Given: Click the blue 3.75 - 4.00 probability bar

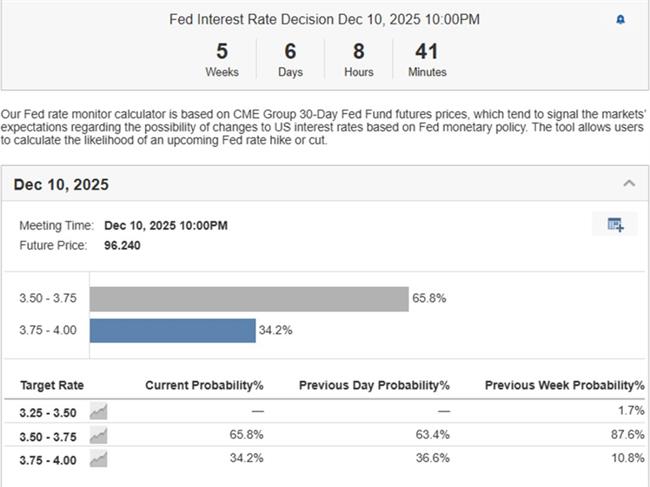Looking at the screenshot, I should click(x=172, y=331).
